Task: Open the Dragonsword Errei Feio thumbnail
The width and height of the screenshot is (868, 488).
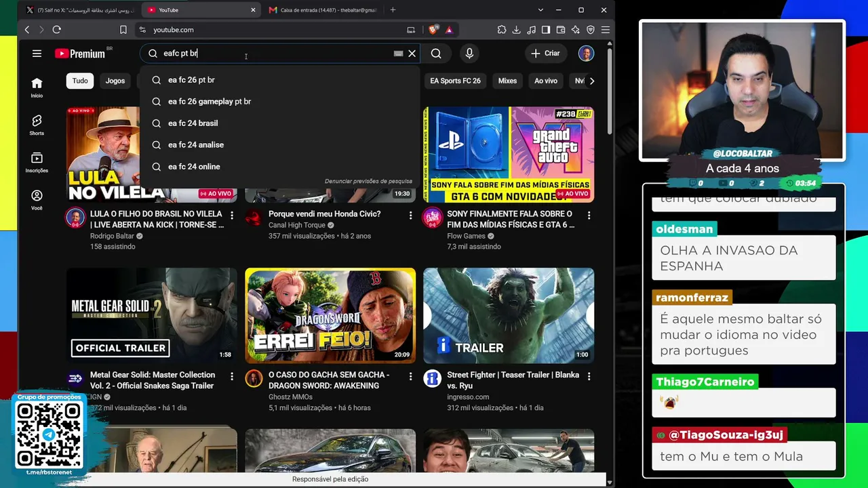Action: pyautogui.click(x=330, y=315)
